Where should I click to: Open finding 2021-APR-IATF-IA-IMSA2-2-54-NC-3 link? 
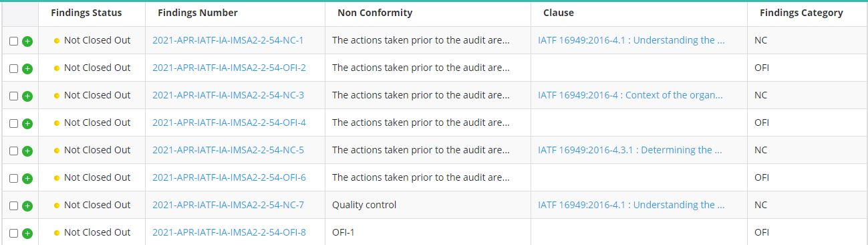pyautogui.click(x=228, y=95)
